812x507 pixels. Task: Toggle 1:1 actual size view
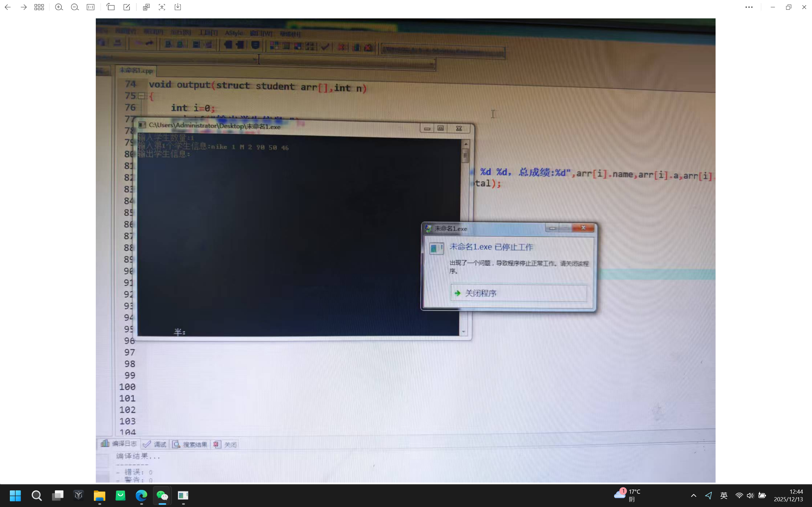point(91,7)
